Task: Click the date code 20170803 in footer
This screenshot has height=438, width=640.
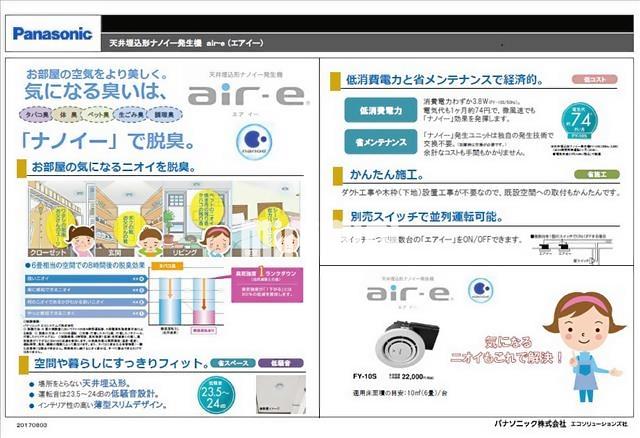Action: click(x=32, y=425)
